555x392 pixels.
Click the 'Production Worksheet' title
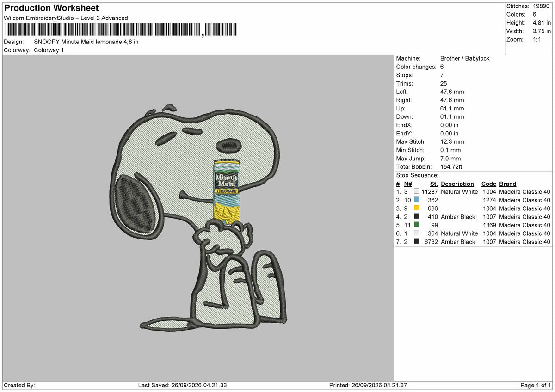(x=51, y=8)
